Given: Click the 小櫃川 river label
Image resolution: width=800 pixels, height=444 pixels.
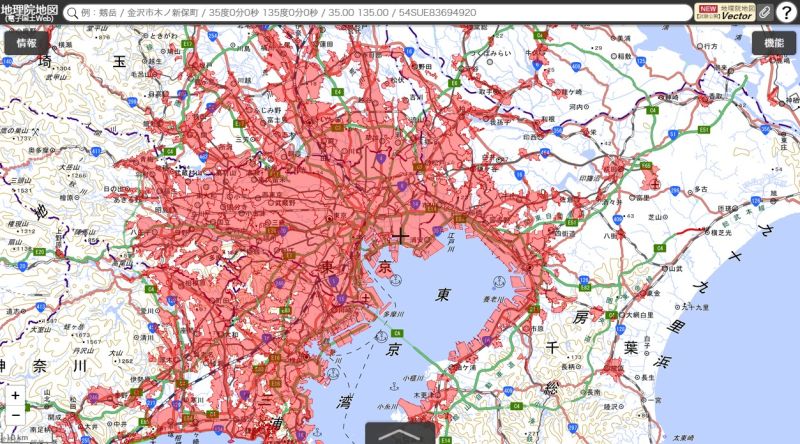Looking at the screenshot, I should coord(413,378).
